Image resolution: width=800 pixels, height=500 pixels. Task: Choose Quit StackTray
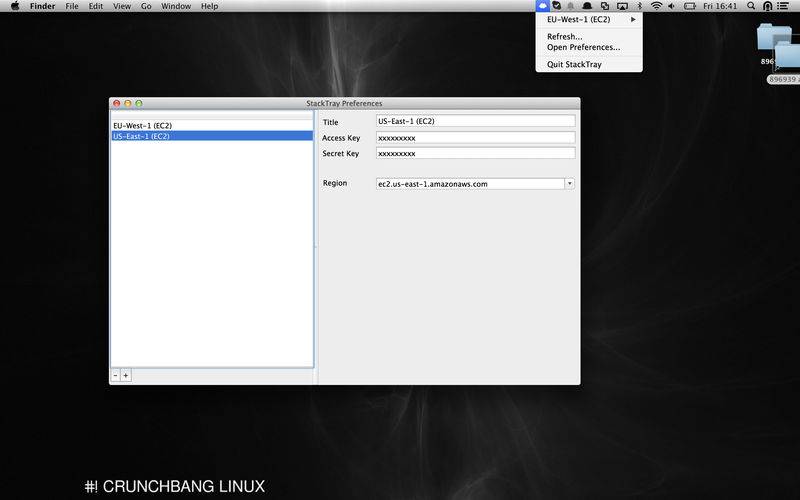click(x=589, y=64)
